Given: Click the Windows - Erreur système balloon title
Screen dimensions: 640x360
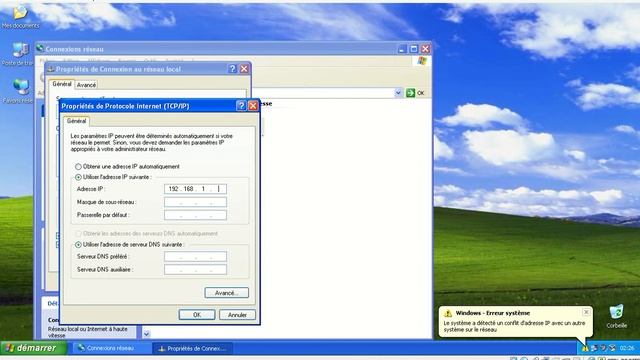Looking at the screenshot, I should coord(493,313).
